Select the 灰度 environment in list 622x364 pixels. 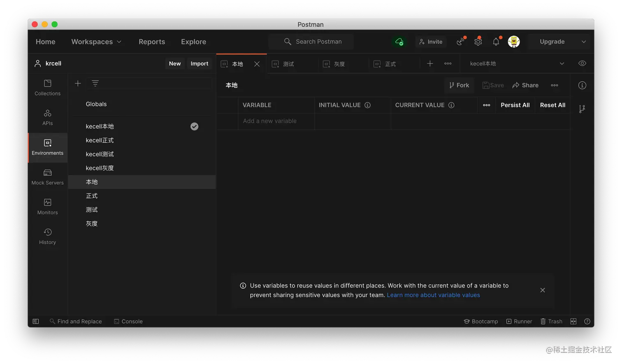142,223
